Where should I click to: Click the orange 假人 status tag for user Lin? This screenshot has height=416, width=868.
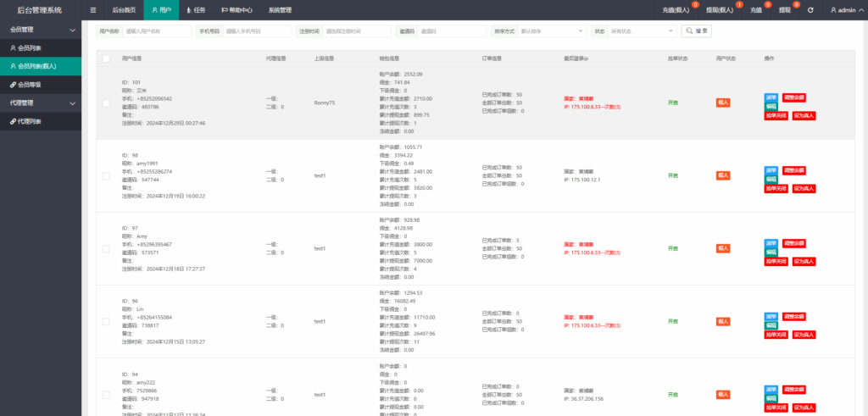[x=723, y=321]
